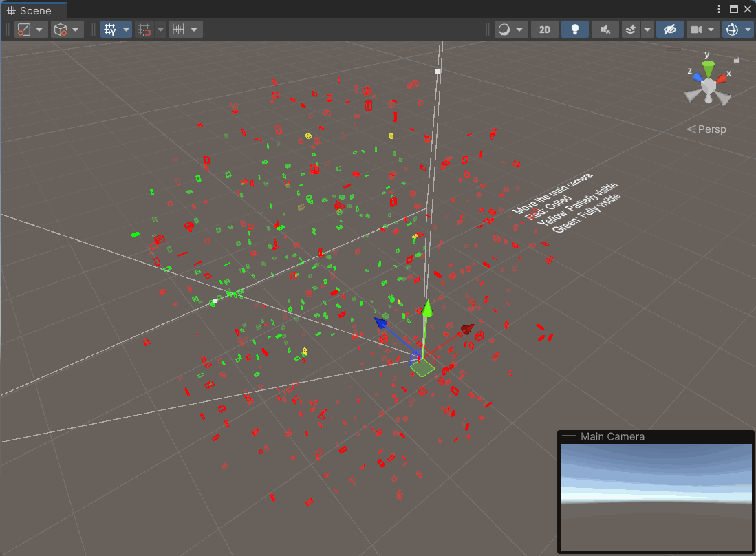Viewport: 756px width, 556px height.
Task: Unmute scene audio
Action: [605, 29]
